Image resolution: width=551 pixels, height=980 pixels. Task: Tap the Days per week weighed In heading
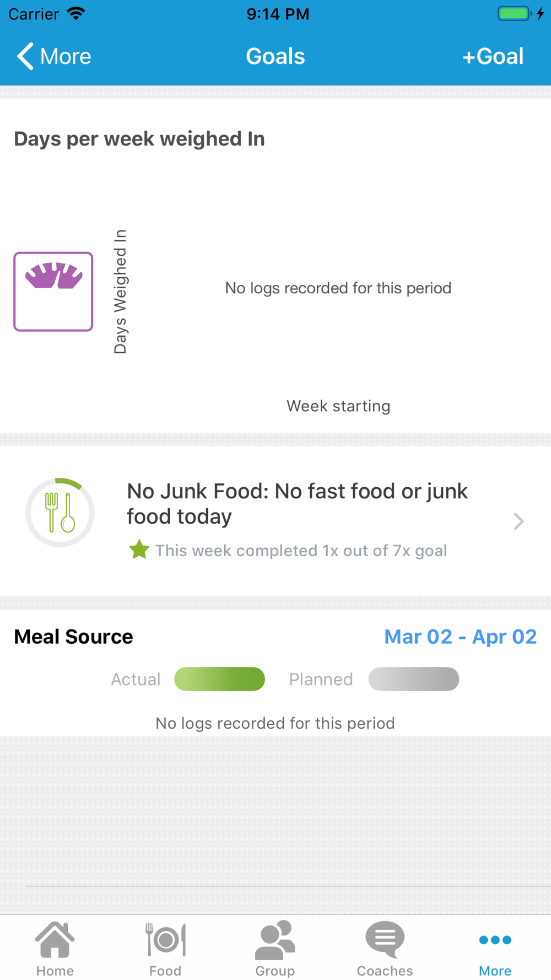point(139,139)
